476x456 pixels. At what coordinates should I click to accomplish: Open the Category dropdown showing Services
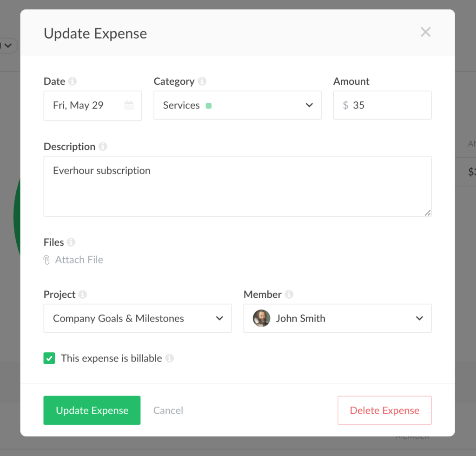click(x=309, y=105)
